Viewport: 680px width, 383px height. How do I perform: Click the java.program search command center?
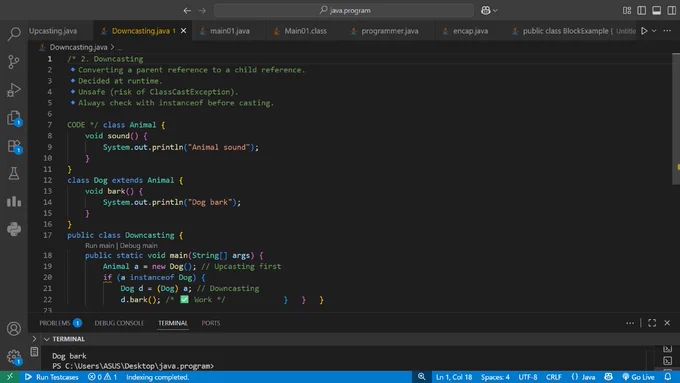click(x=344, y=10)
